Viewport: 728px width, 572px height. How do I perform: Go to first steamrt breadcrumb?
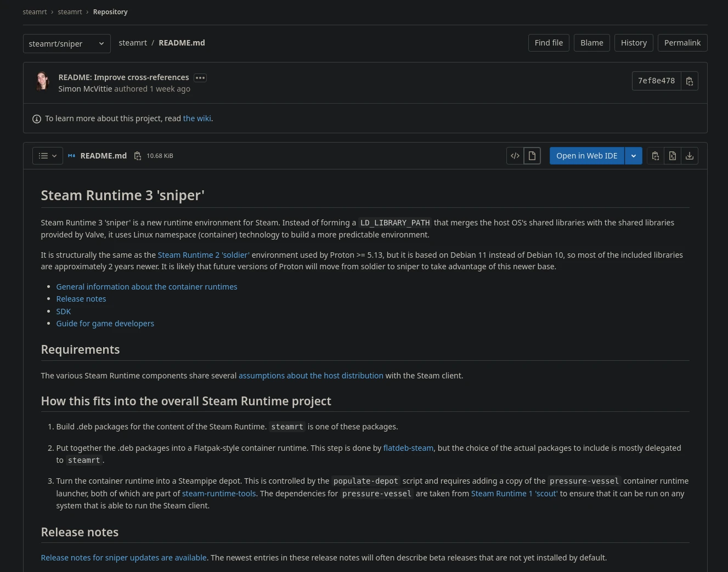(x=35, y=12)
